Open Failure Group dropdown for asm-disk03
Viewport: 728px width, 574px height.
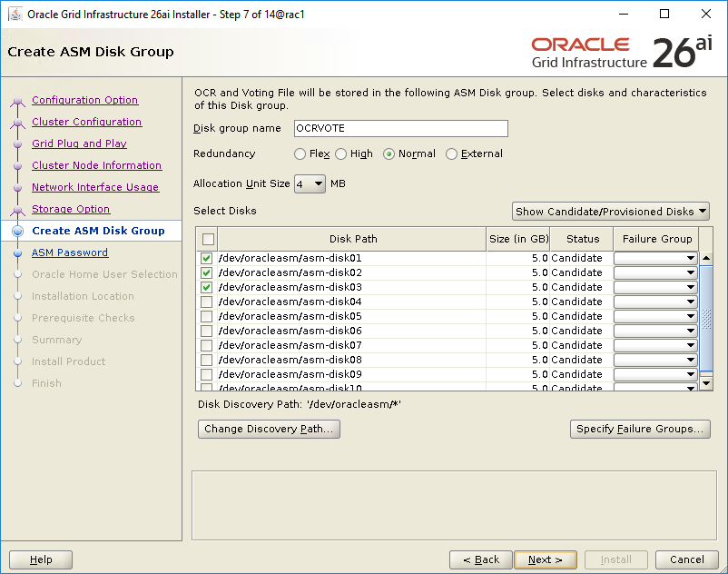[655, 287]
